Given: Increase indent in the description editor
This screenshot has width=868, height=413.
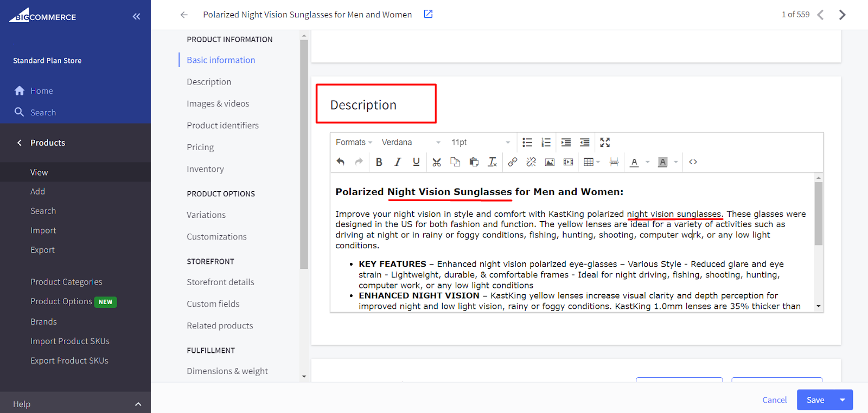Looking at the screenshot, I should (566, 143).
